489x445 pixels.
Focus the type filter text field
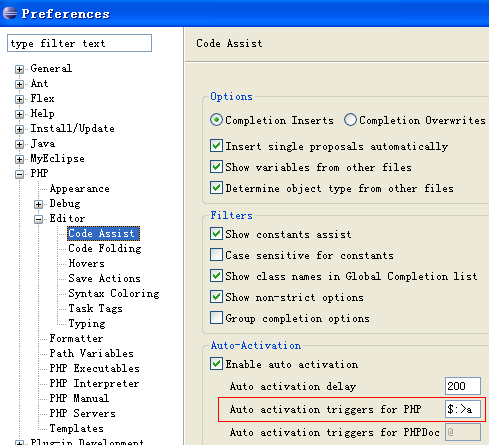coord(79,43)
